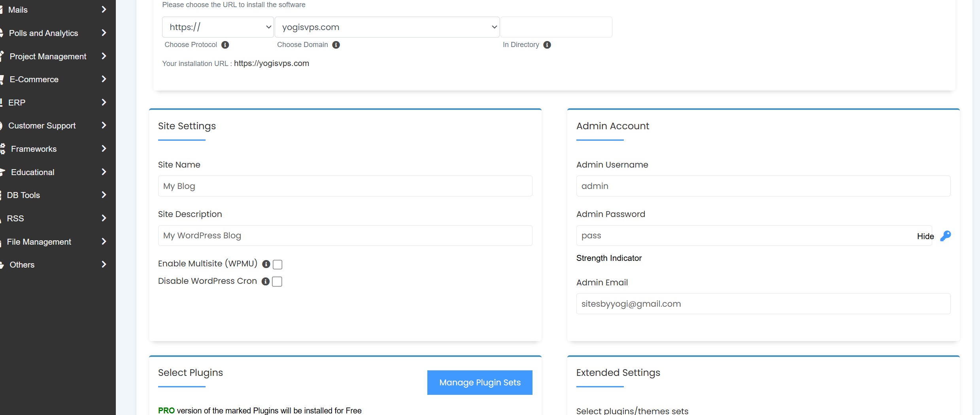
Task: Expand the Project Management category arrow
Action: (104, 56)
